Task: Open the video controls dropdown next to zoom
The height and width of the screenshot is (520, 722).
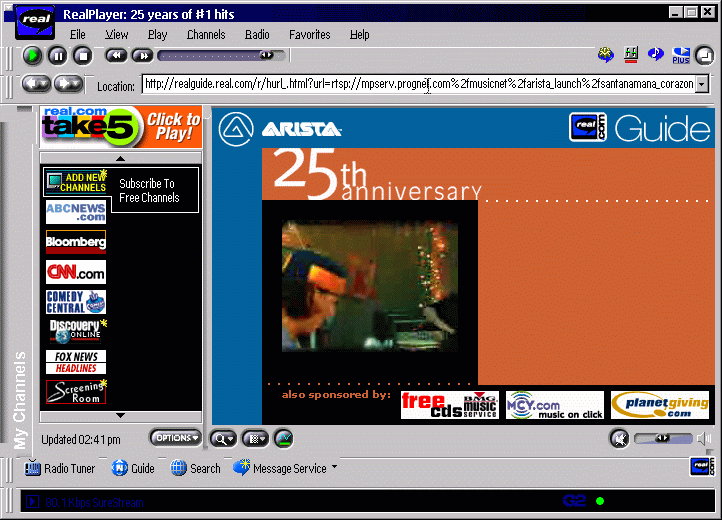Action: [x=256, y=439]
